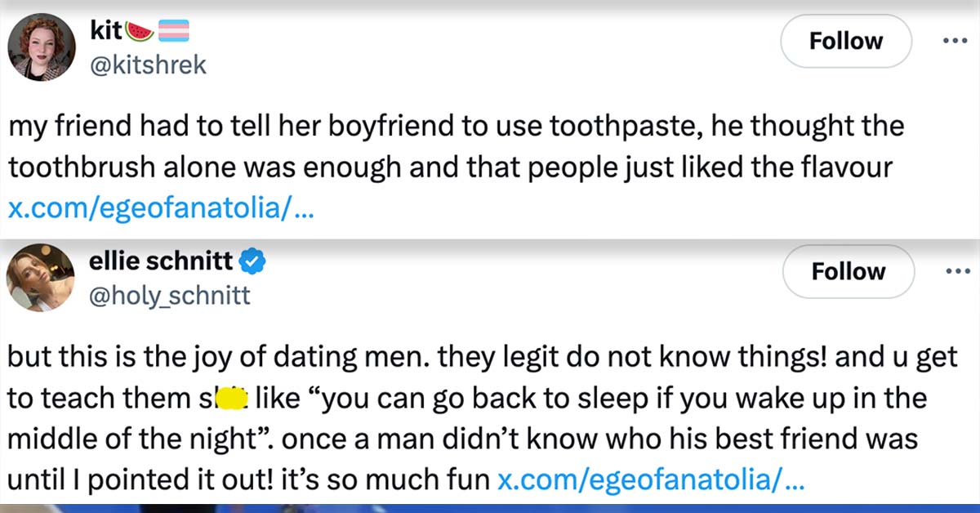
Task: Follow the kit account
Action: coord(845,41)
